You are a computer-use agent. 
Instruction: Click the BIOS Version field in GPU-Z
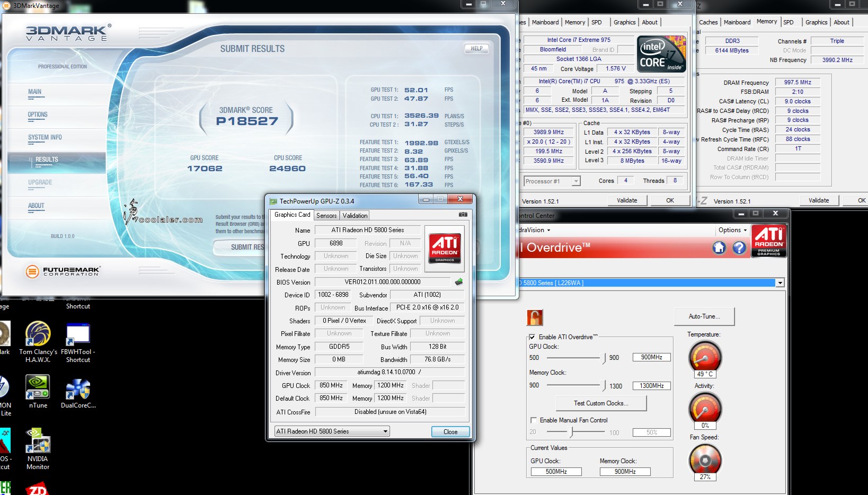[383, 282]
